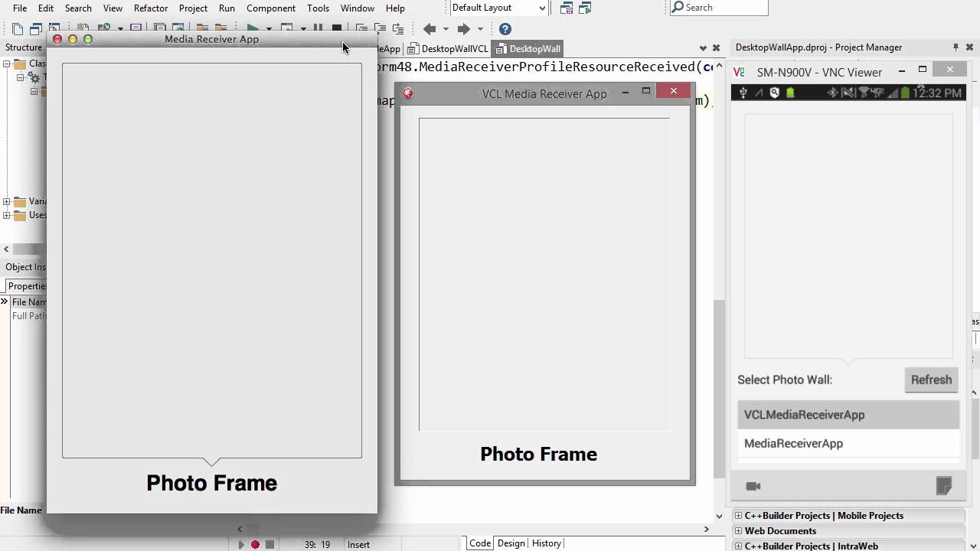980x551 pixels.
Task: Click the Help question mark icon
Action: (505, 29)
